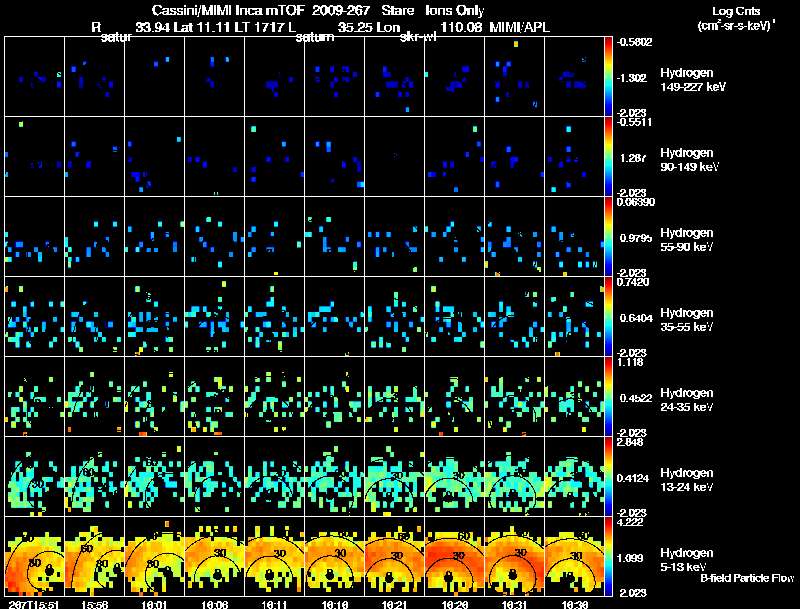Image resolution: width=800 pixels, height=609 pixels.
Task: Open the 24-35 keV panel at 16:31
Action: 514,397
